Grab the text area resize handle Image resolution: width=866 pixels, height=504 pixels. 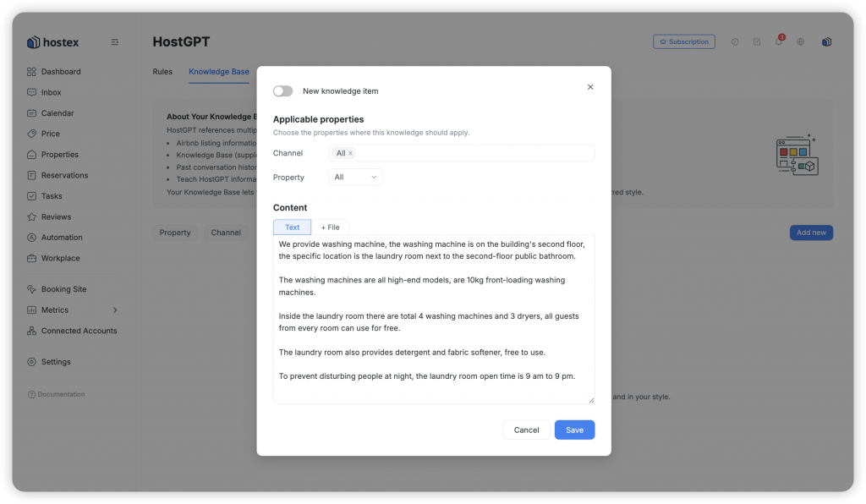(591, 400)
